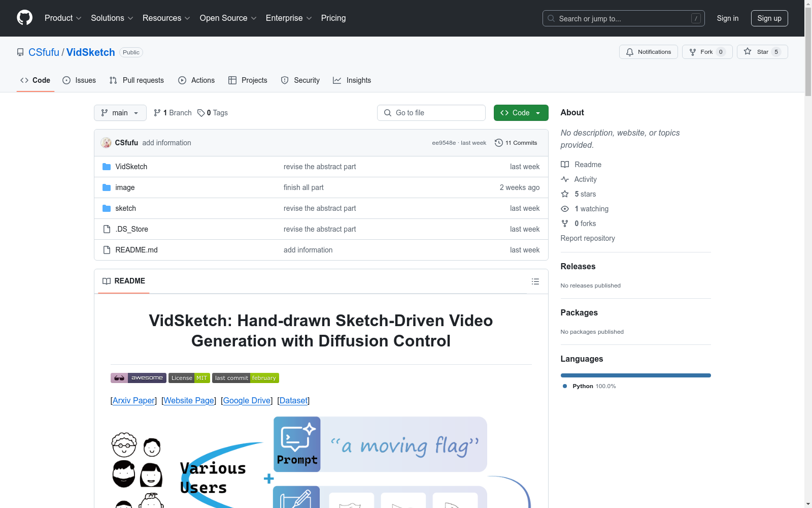Switch to the Security tab

point(300,80)
